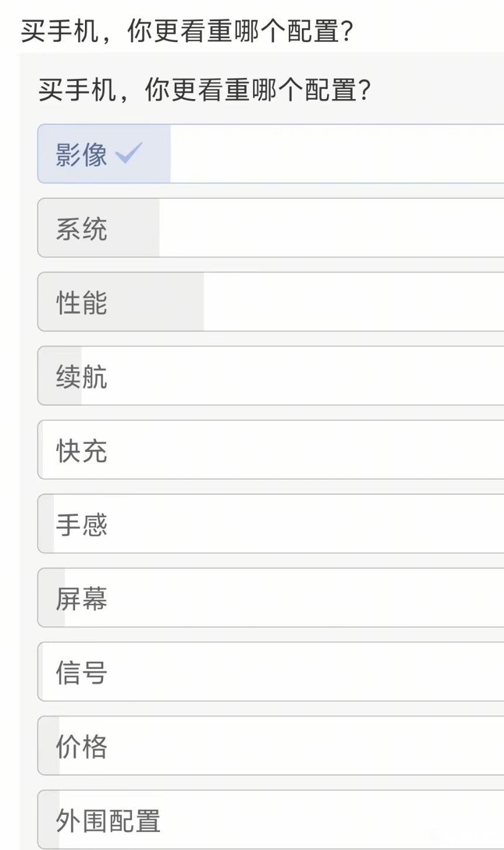Pick the 续航 poll option
Screen dimensions: 504x850
[x=271, y=375]
